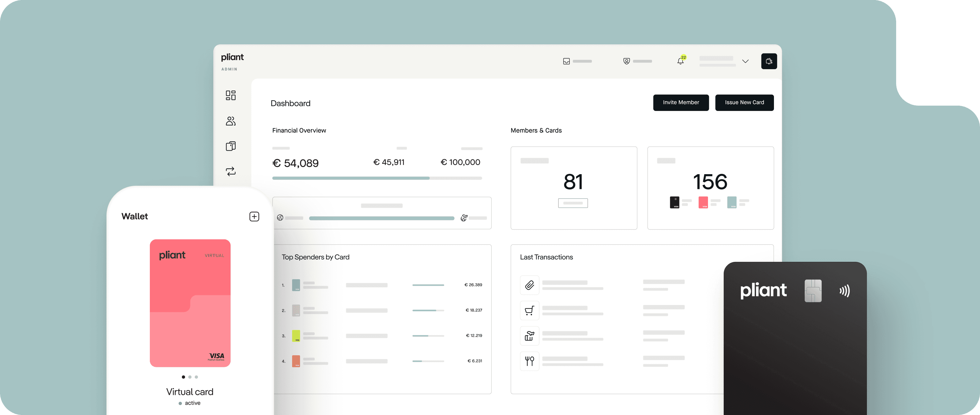Screen dimensions: 980x415
Task: Add a card with the plus icon in Wallet
Action: 254,216
